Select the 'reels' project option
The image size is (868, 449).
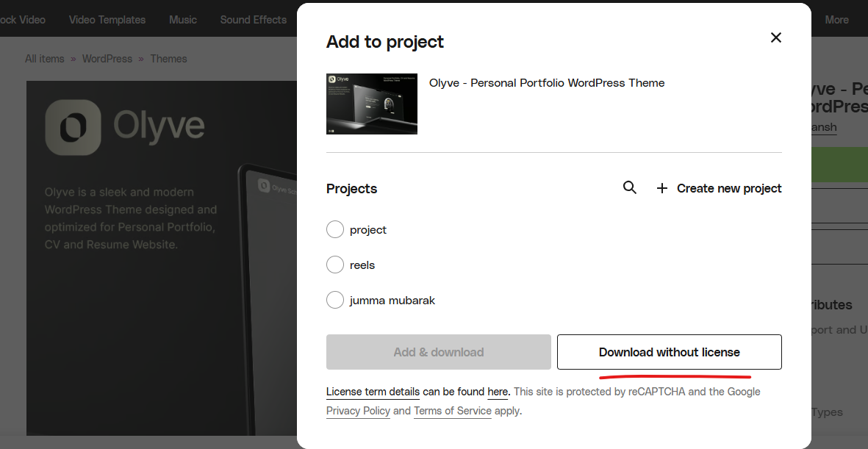[x=335, y=265]
